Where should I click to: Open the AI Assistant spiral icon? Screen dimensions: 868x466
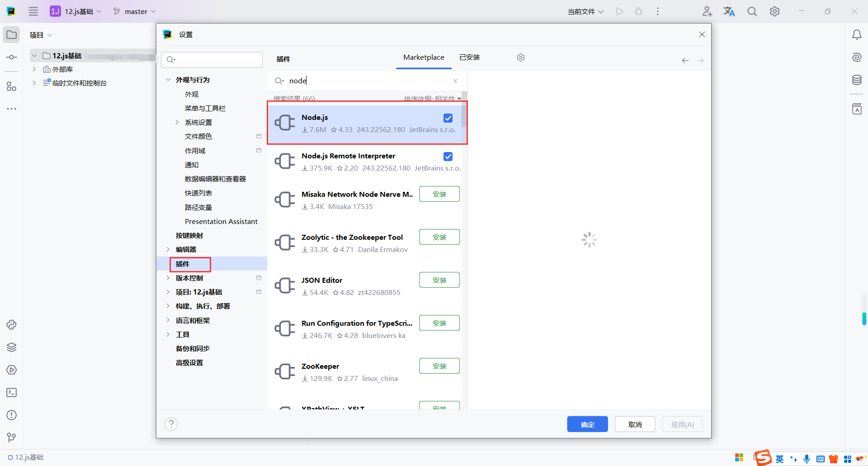857,57
